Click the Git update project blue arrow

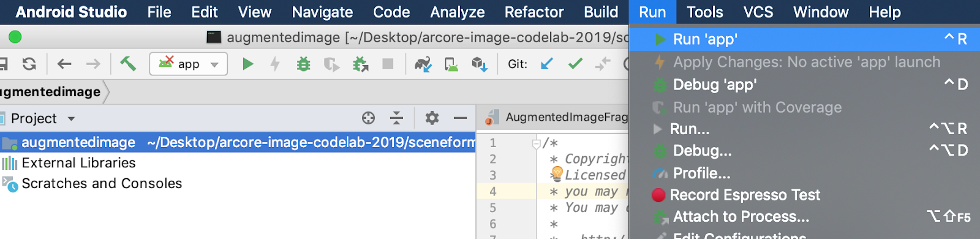coord(546,64)
